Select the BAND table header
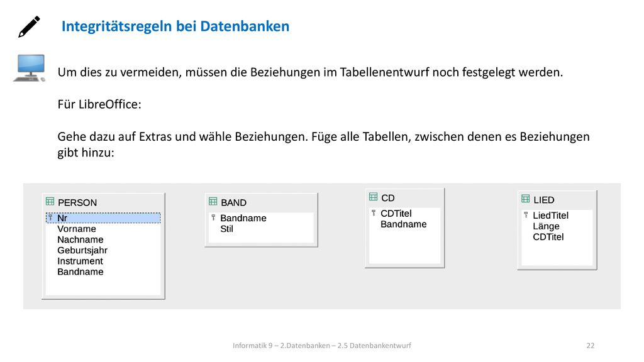The width and height of the screenshot is (644, 362). tap(261, 202)
